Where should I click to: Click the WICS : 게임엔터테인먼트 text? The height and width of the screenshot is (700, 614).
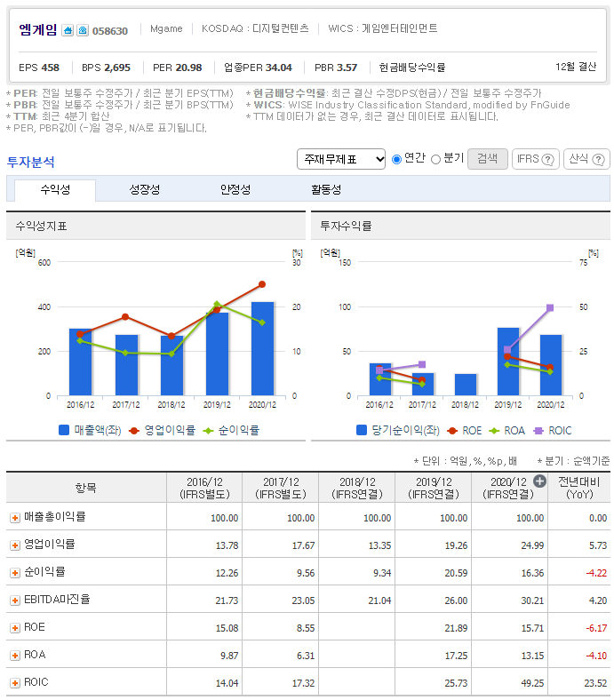coord(383,28)
